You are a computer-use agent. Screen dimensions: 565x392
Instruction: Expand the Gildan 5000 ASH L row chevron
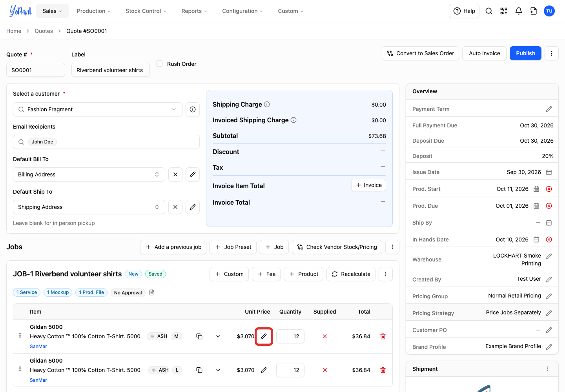coord(218,370)
